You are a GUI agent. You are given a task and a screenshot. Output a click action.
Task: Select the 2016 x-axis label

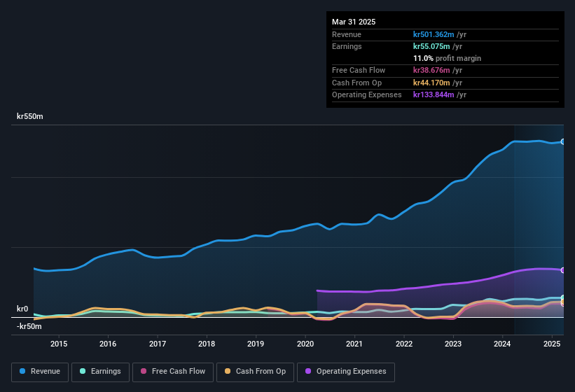click(x=108, y=344)
